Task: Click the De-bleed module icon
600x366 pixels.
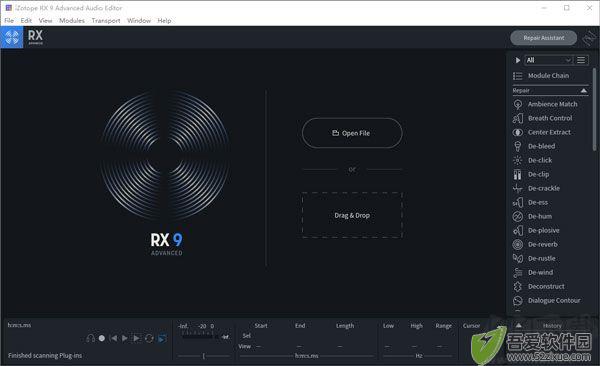Action: pos(517,146)
